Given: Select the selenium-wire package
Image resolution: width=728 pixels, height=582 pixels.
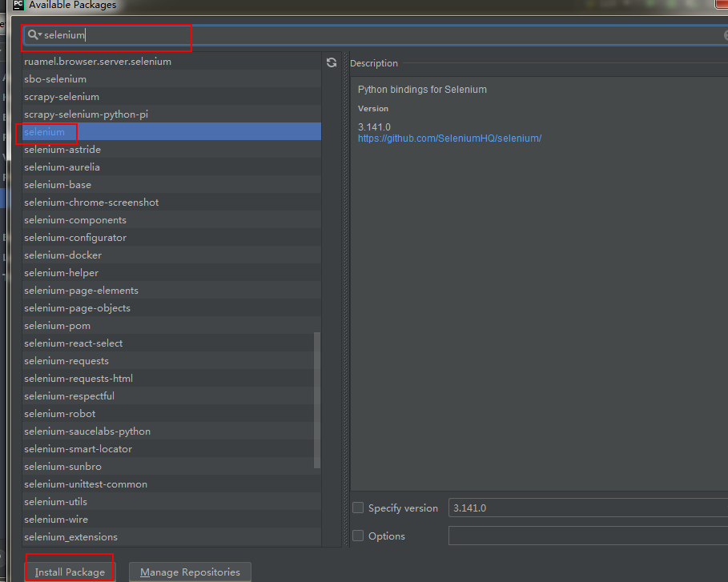Looking at the screenshot, I should point(171,520).
